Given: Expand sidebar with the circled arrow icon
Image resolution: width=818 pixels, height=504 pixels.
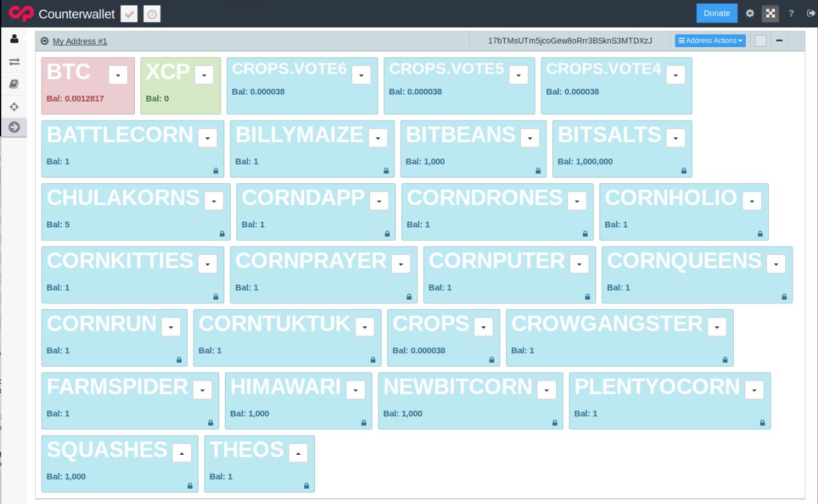Looking at the screenshot, I should point(14,127).
